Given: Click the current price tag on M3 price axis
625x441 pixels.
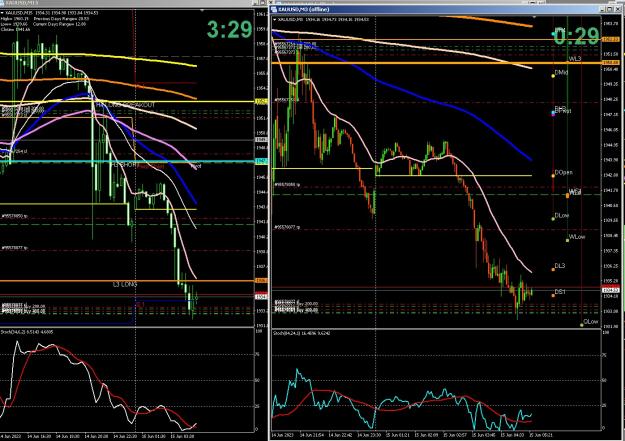Looking at the screenshot, I should [x=611, y=290].
